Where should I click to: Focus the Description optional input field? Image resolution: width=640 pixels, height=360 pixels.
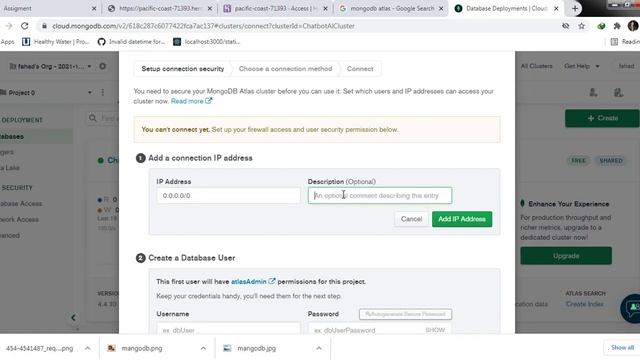380,196
